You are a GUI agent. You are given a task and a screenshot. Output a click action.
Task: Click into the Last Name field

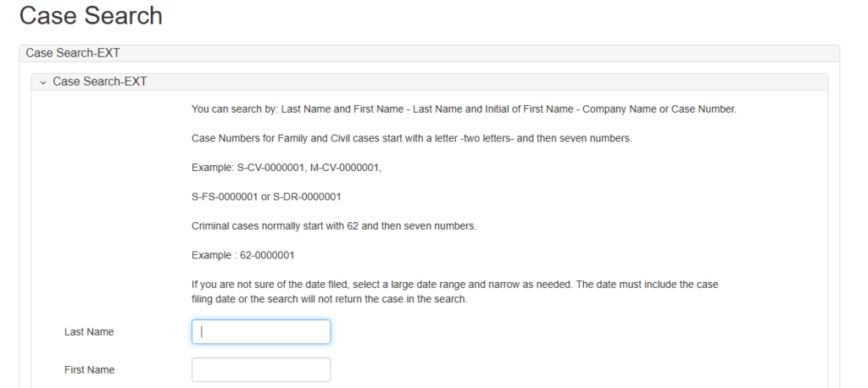point(261,332)
